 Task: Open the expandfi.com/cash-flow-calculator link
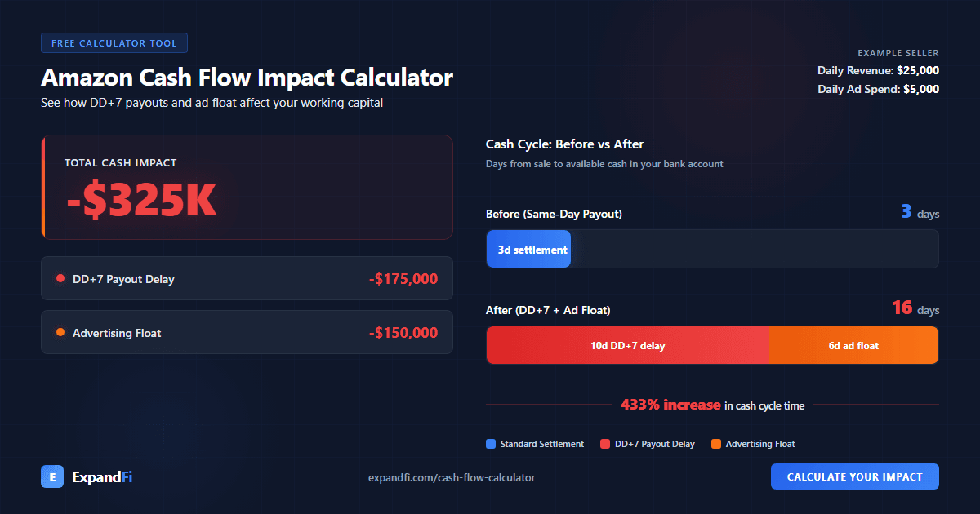pos(452,477)
